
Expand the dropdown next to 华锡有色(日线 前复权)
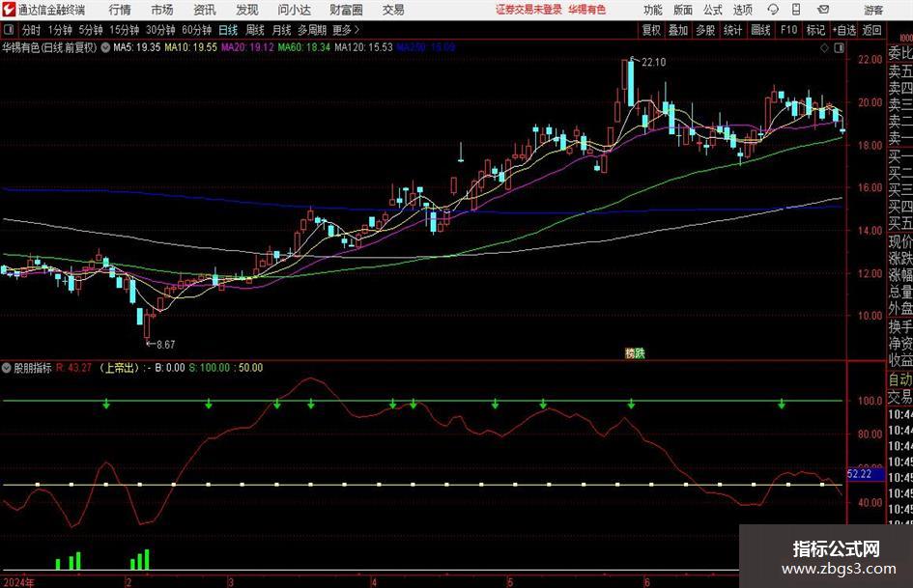tap(105, 47)
